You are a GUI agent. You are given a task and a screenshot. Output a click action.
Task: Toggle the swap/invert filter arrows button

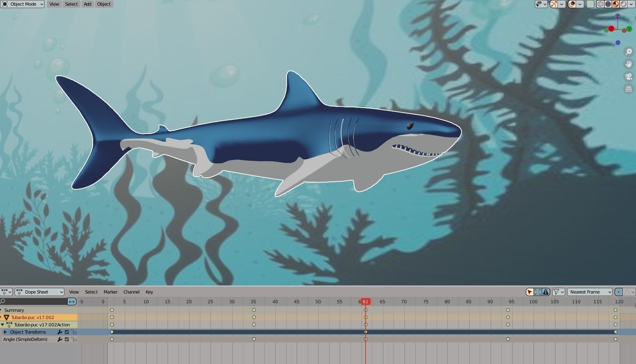(72, 301)
